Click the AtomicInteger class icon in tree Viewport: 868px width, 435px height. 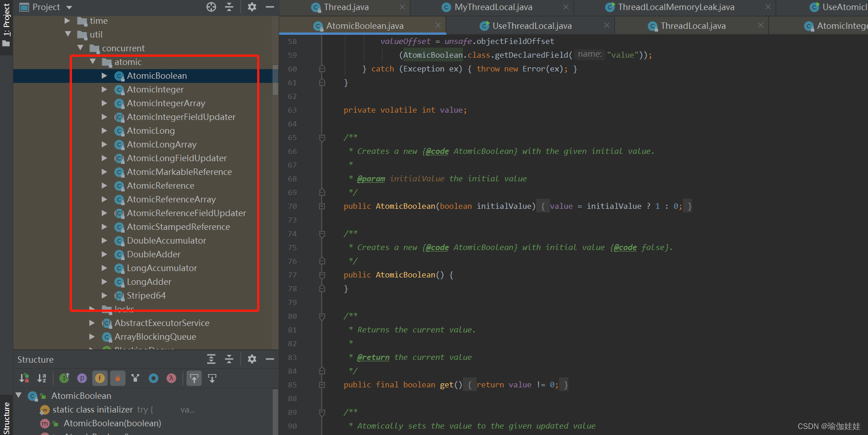tap(120, 90)
